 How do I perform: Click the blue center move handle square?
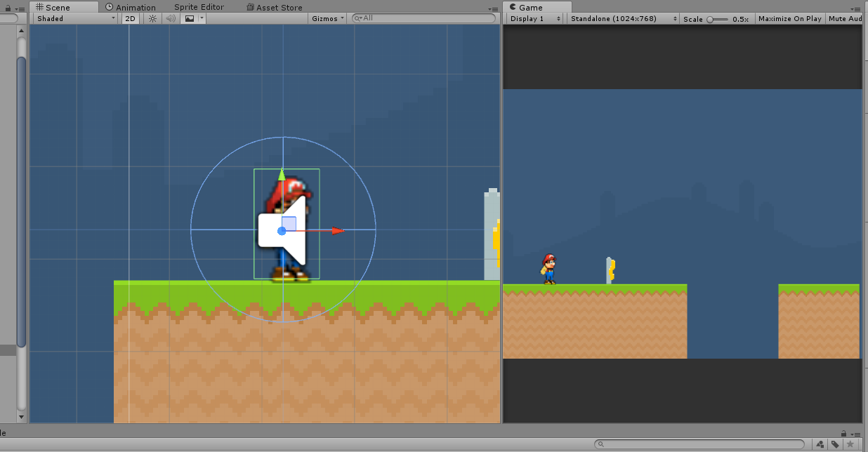289,223
